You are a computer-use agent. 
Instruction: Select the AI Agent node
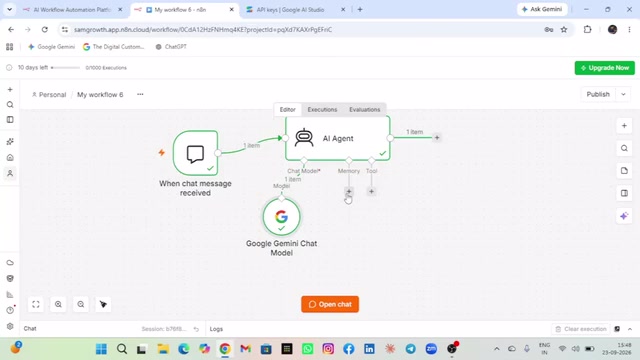[x=338, y=138]
